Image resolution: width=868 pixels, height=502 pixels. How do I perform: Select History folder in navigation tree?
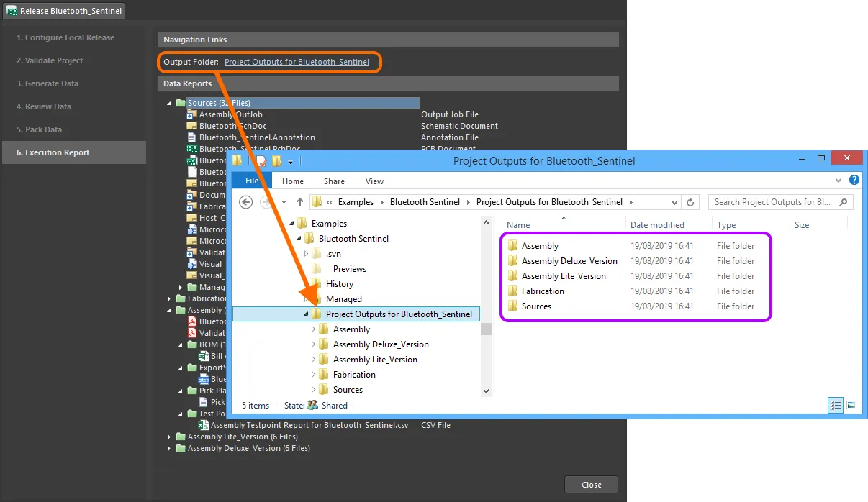coord(339,284)
